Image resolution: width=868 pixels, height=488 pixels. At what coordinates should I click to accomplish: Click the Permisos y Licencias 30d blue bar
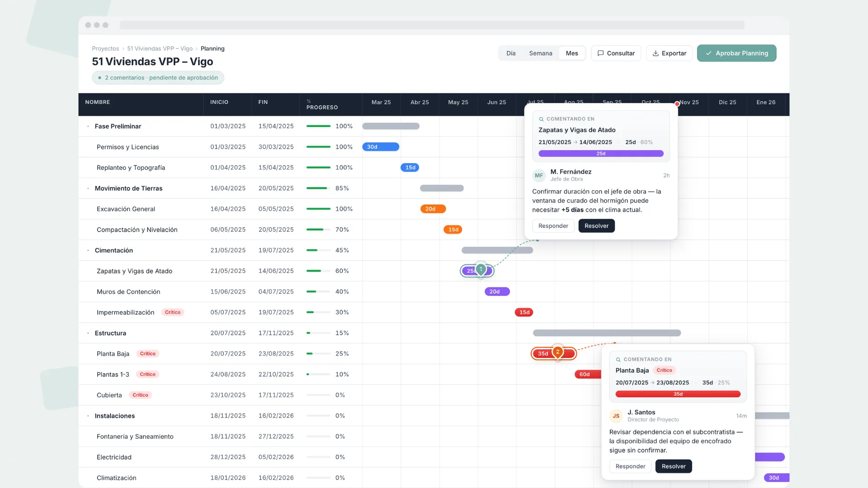[x=381, y=147]
